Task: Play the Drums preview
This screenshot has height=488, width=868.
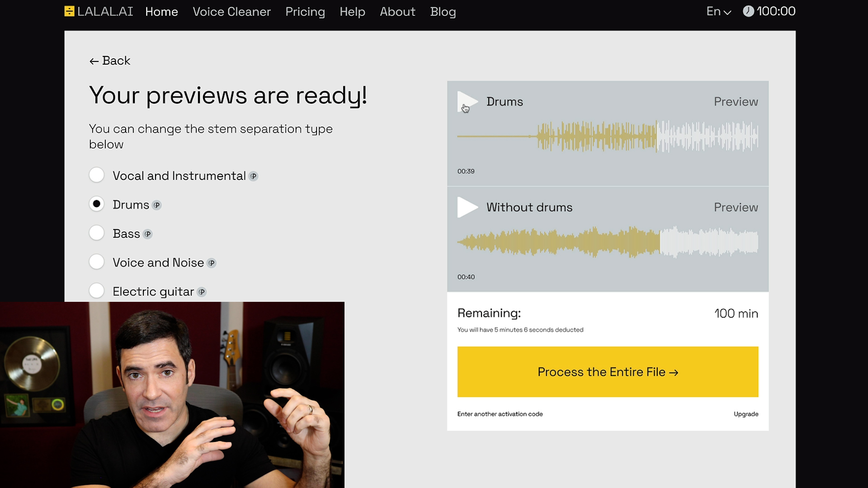Action: [467, 102]
